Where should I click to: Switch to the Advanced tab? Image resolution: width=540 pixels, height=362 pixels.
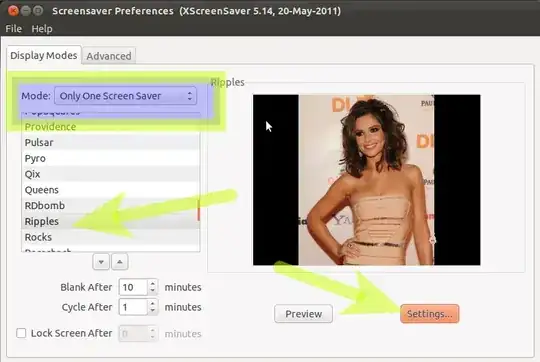[x=109, y=56]
